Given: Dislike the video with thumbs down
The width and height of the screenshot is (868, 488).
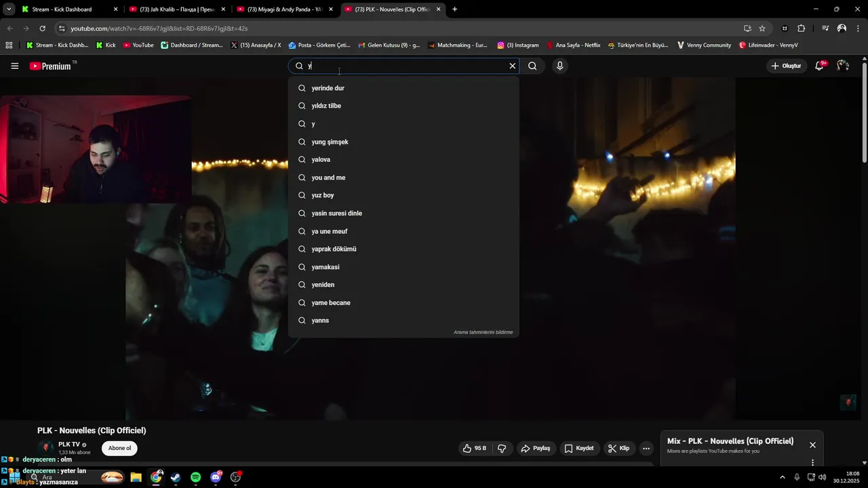Looking at the screenshot, I should [502, 448].
